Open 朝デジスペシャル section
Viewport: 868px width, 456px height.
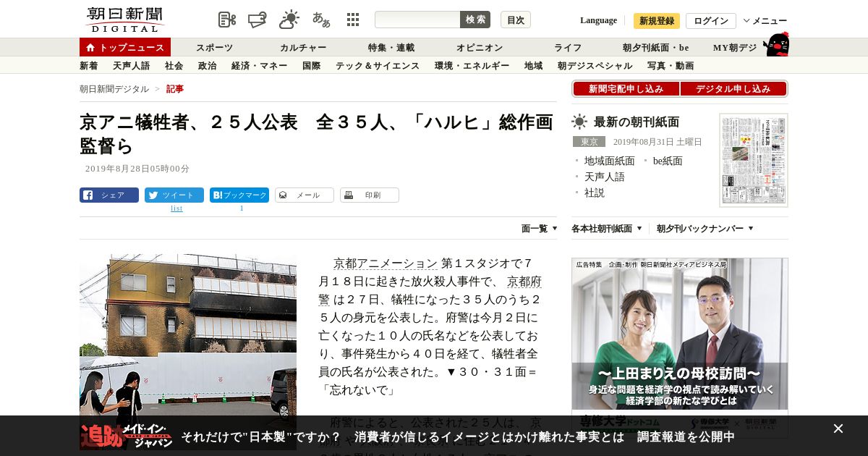(x=595, y=66)
